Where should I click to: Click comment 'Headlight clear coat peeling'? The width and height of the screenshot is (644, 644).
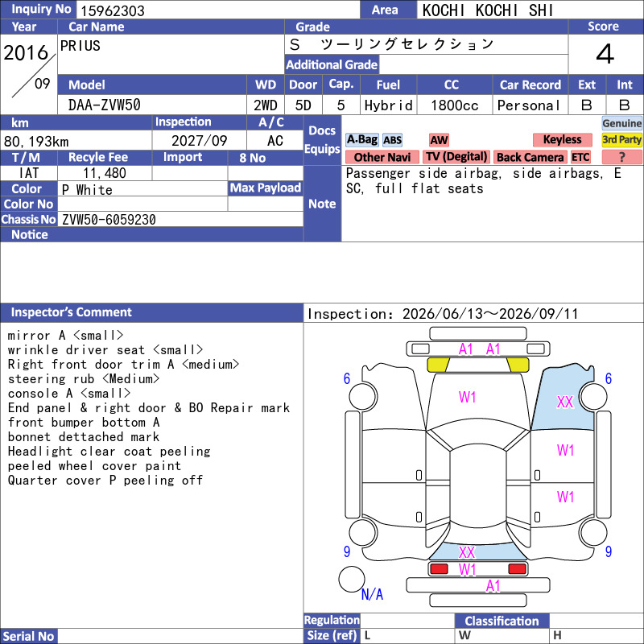pyautogui.click(x=109, y=452)
